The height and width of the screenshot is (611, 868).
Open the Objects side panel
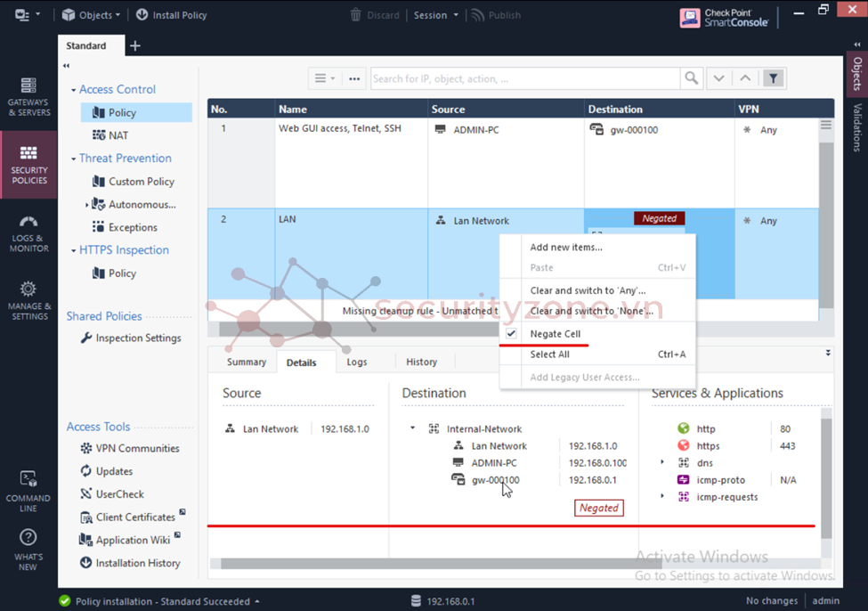click(x=857, y=74)
